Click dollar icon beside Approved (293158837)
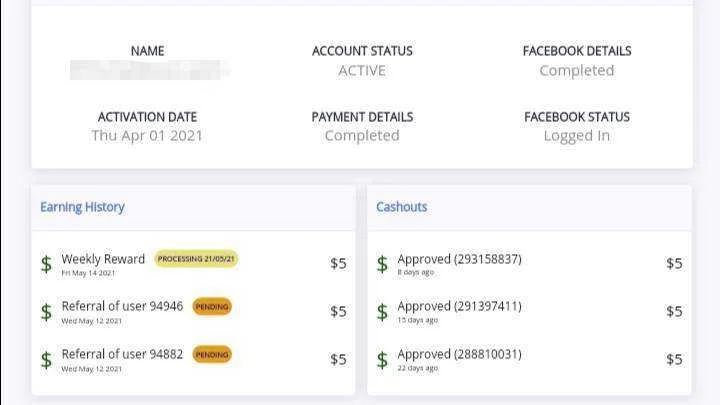Screen dimensions: 720x405 click(x=382, y=264)
